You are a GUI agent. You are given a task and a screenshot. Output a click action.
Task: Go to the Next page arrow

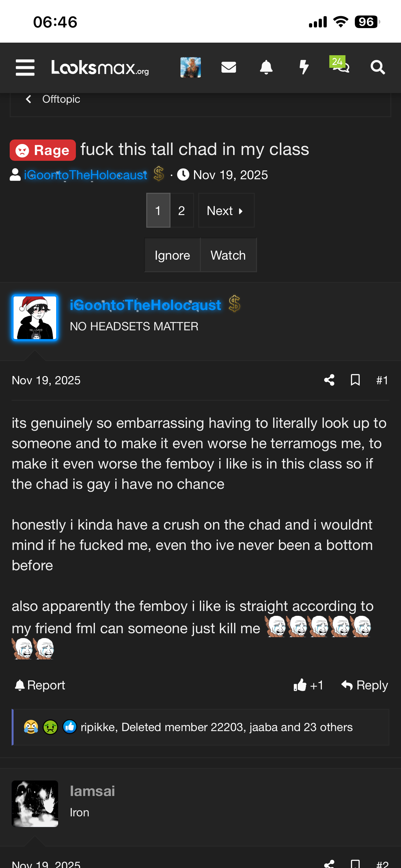click(226, 211)
